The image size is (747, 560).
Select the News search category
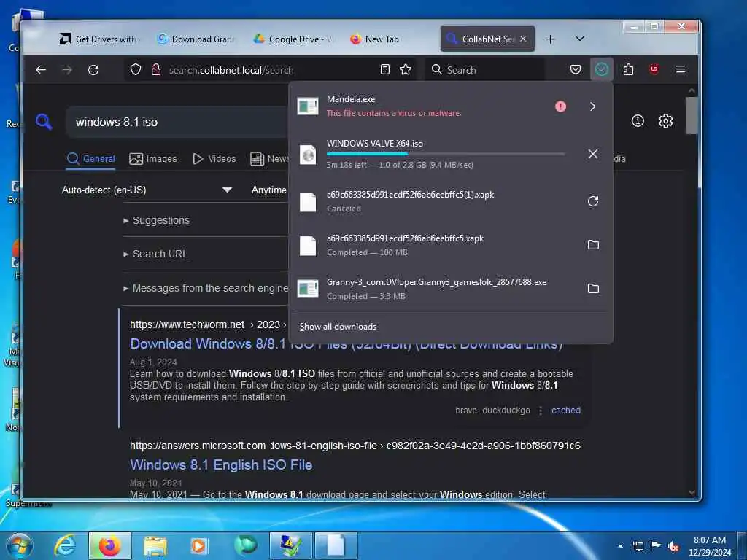click(x=270, y=159)
